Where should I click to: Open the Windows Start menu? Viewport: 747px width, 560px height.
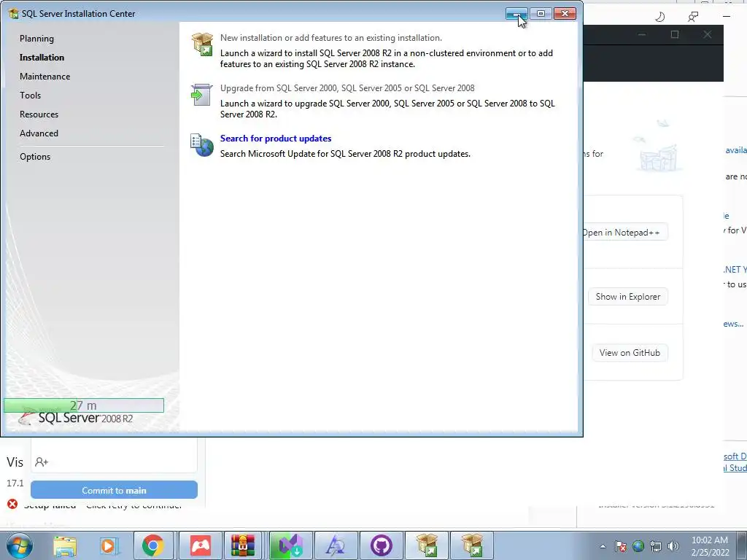pyautogui.click(x=19, y=545)
